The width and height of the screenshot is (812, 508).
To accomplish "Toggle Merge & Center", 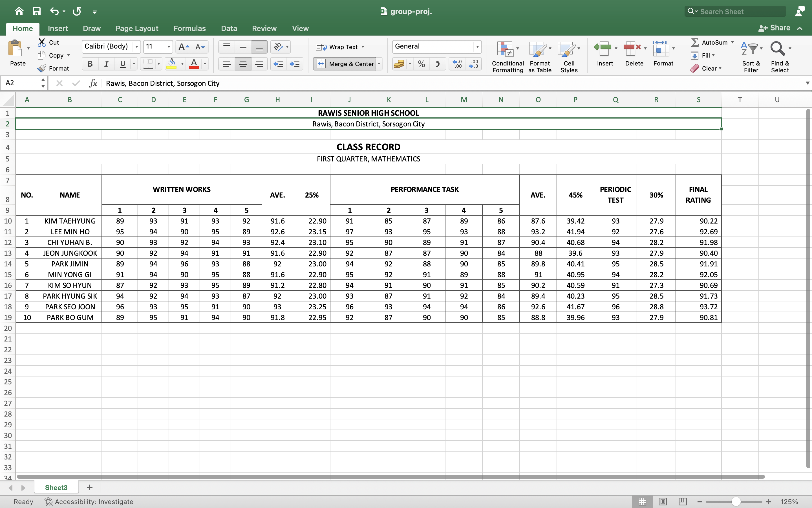I will [x=345, y=63].
